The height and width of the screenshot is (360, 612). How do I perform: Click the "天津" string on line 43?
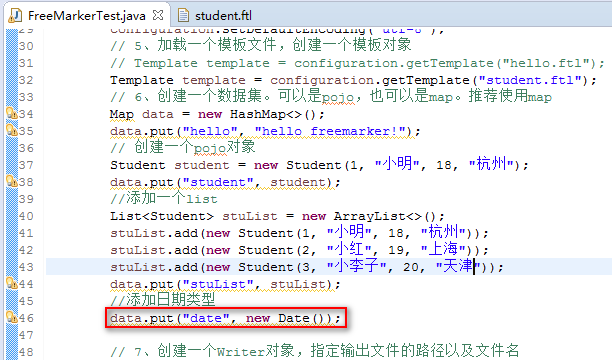coord(459,266)
